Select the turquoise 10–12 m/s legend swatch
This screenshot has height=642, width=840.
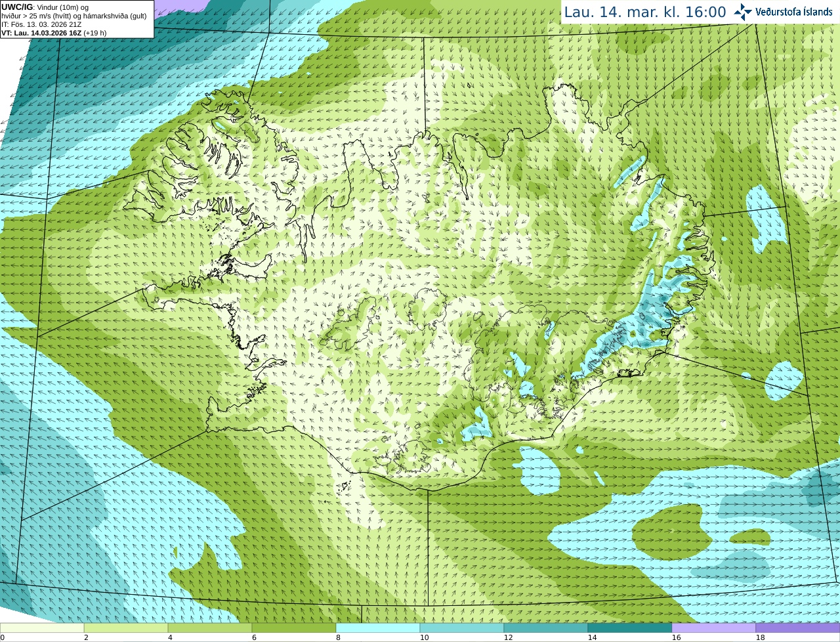pos(462,628)
